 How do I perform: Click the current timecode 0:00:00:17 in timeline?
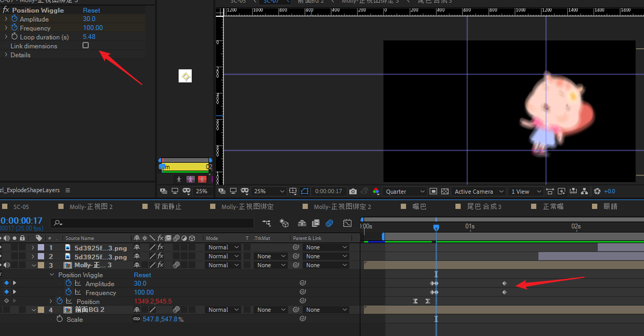(21, 221)
